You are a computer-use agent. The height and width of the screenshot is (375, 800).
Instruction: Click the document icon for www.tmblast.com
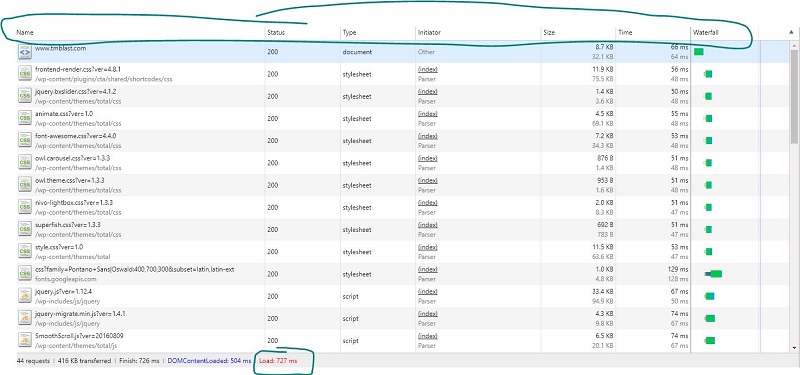[24, 52]
